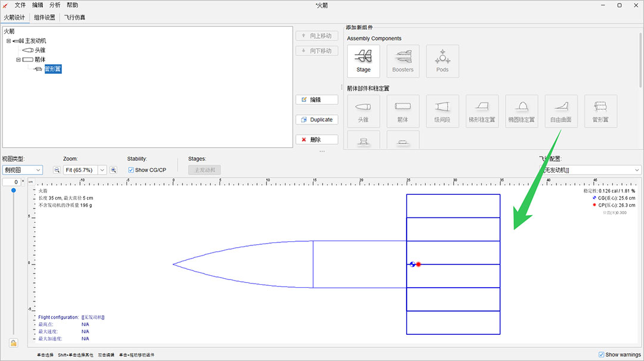Click the OpenRocket app icon in title bar
Viewport: 644px width, 361px height.
(x=5, y=5)
